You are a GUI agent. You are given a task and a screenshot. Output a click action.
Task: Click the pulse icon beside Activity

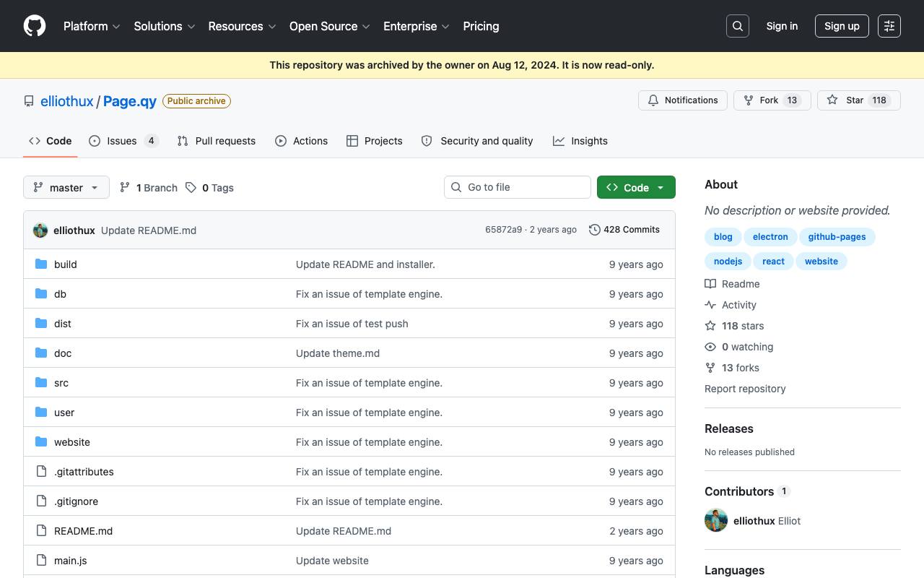tap(710, 305)
